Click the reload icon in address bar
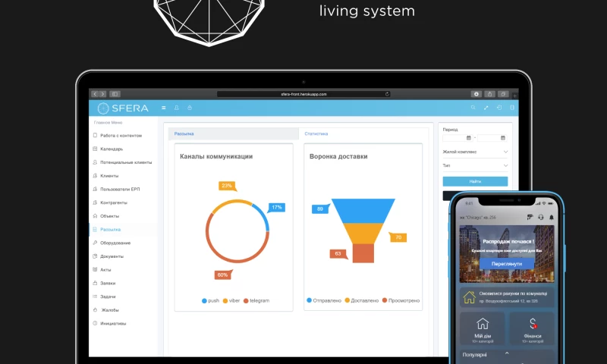 coord(387,94)
